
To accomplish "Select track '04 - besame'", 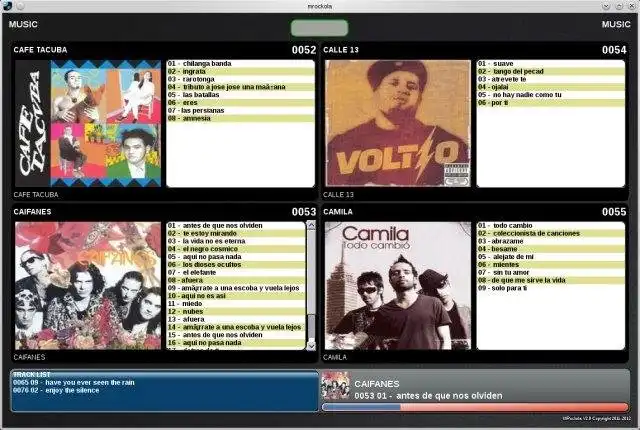I will click(x=551, y=249).
